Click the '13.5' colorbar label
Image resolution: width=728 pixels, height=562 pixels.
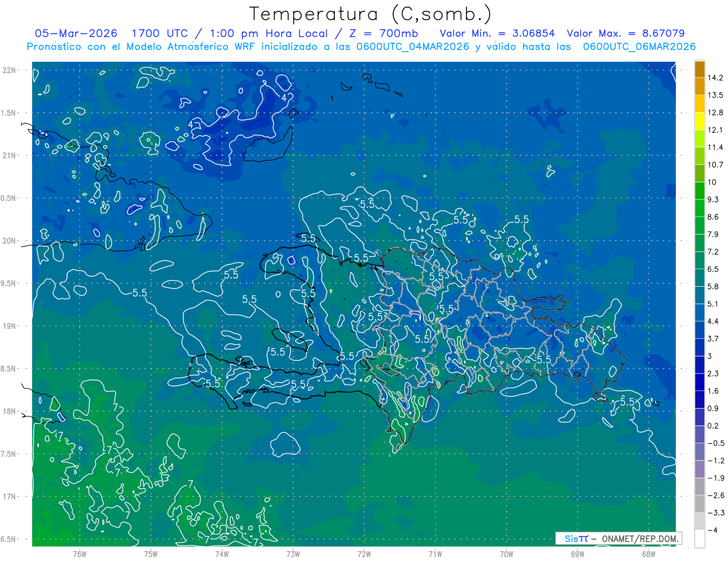coord(715,95)
